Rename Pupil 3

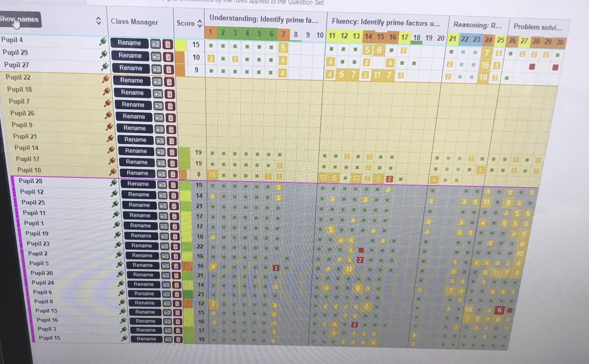(x=146, y=330)
